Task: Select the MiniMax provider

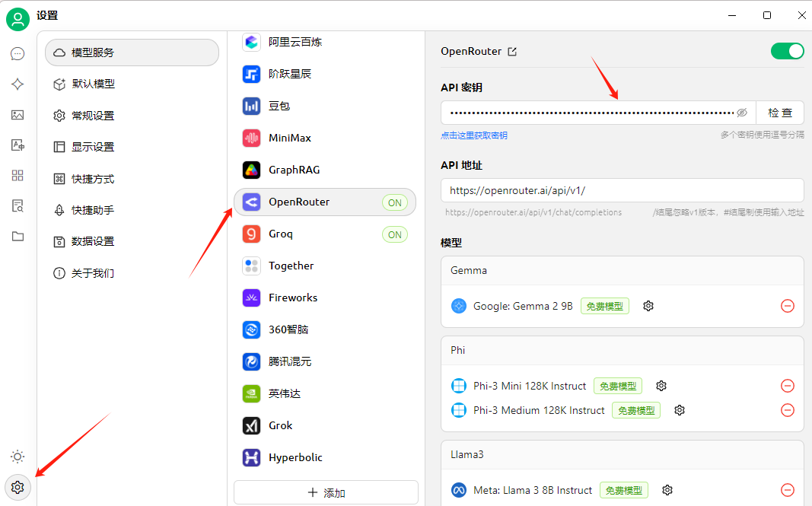Action: point(325,138)
